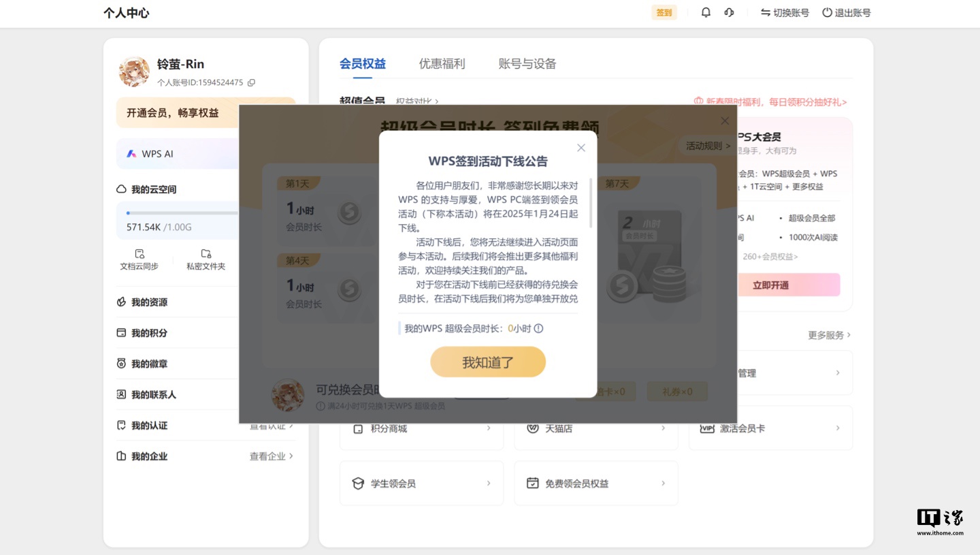Click 我知道了 button
The height and width of the screenshot is (555, 980).
(x=488, y=362)
